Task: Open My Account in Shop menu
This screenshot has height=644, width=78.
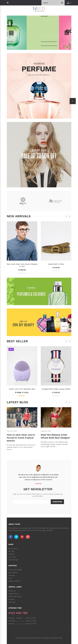Action: (x=13, y=548)
